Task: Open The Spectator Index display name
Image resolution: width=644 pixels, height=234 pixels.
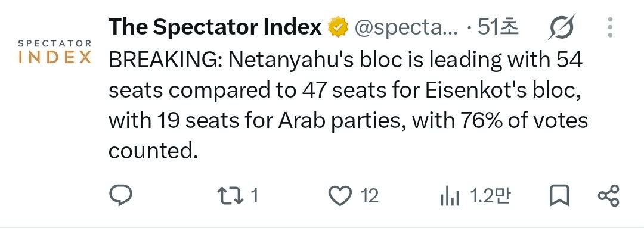Action: [x=215, y=27]
